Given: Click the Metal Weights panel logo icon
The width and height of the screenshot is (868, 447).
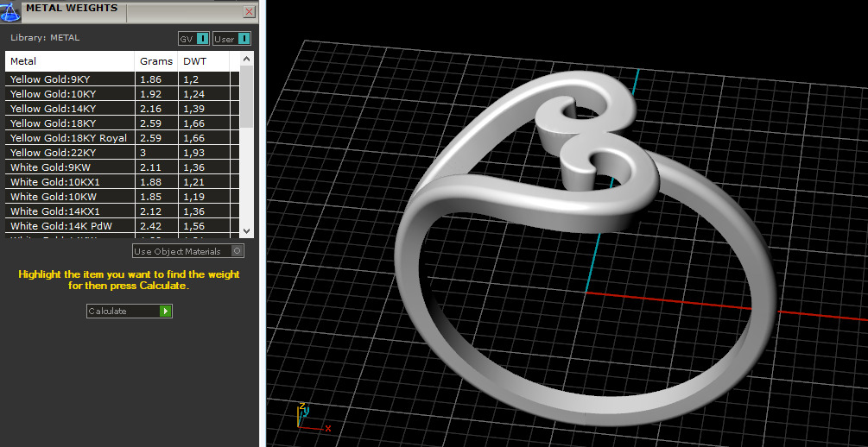Looking at the screenshot, I should point(10,12).
